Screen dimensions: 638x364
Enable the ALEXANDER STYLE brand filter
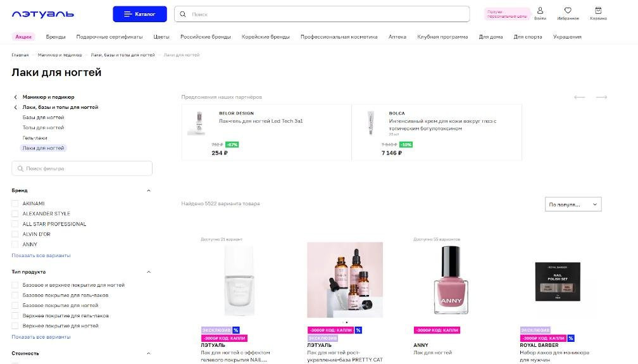[x=15, y=214]
